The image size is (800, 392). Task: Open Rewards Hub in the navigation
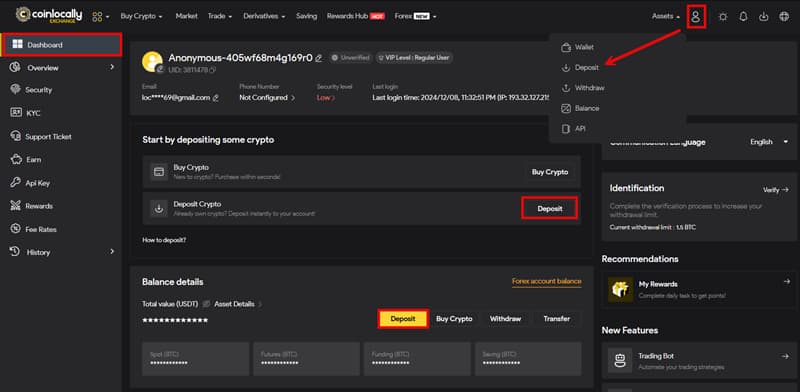pos(356,16)
